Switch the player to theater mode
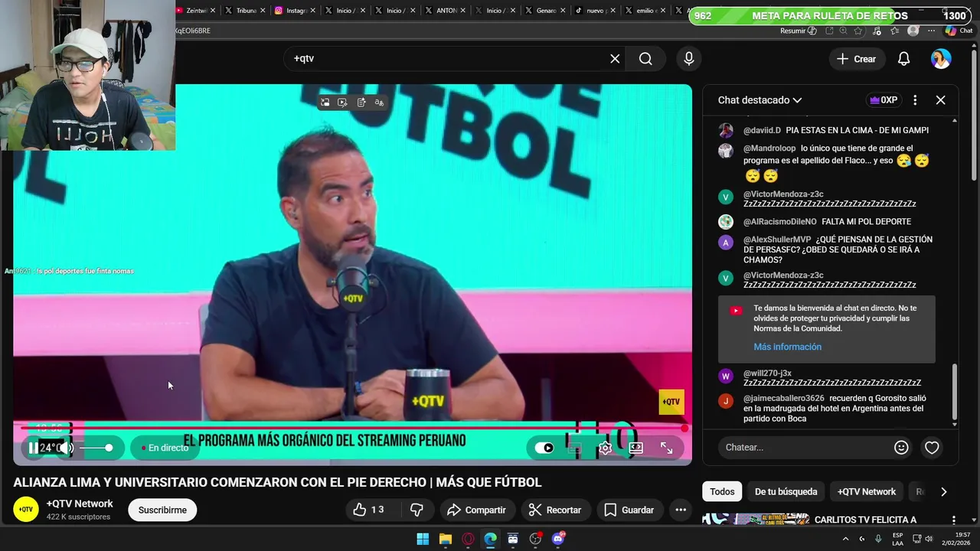980x551 pixels. coord(636,448)
